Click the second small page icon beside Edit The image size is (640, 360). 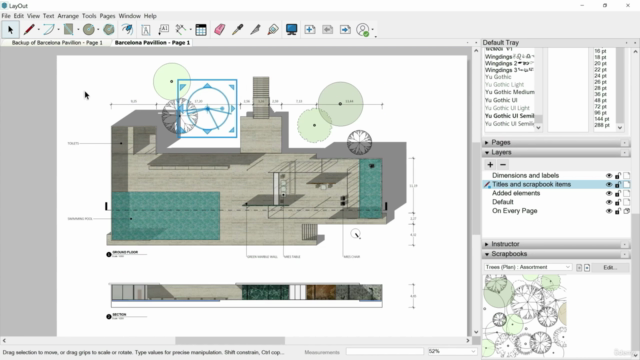(587, 267)
